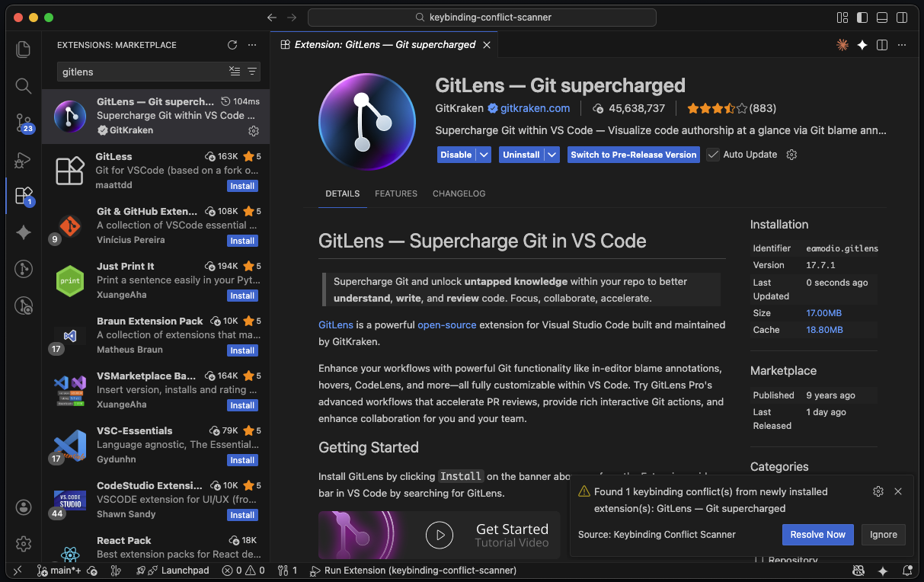924x582 pixels.
Task: Open notification settings gear in conflict toast
Action: tap(878, 491)
